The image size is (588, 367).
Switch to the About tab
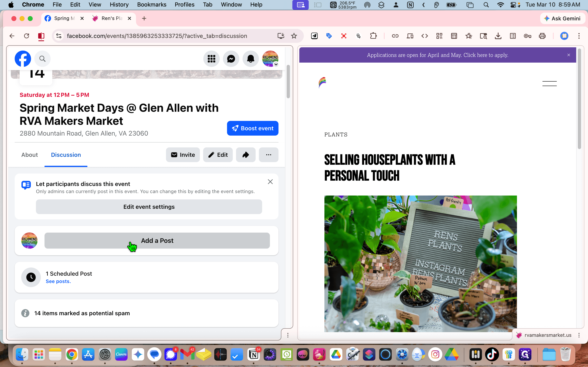point(30,155)
